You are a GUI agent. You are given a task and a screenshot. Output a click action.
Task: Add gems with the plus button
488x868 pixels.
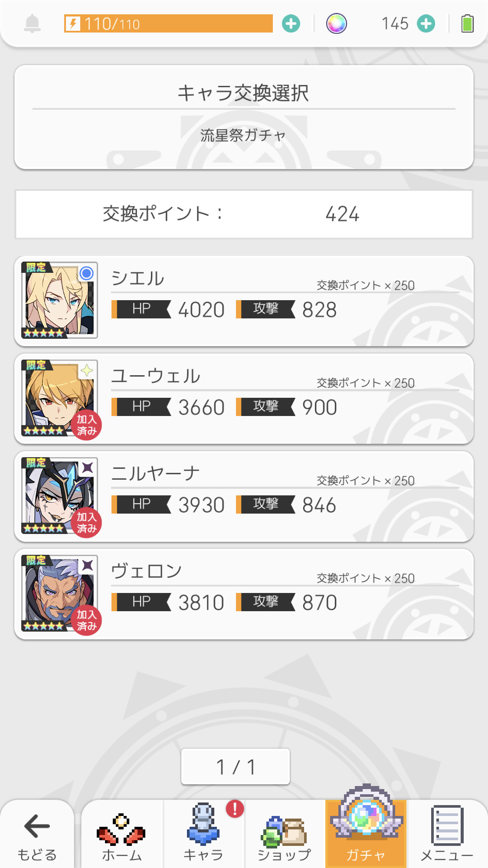click(x=426, y=23)
